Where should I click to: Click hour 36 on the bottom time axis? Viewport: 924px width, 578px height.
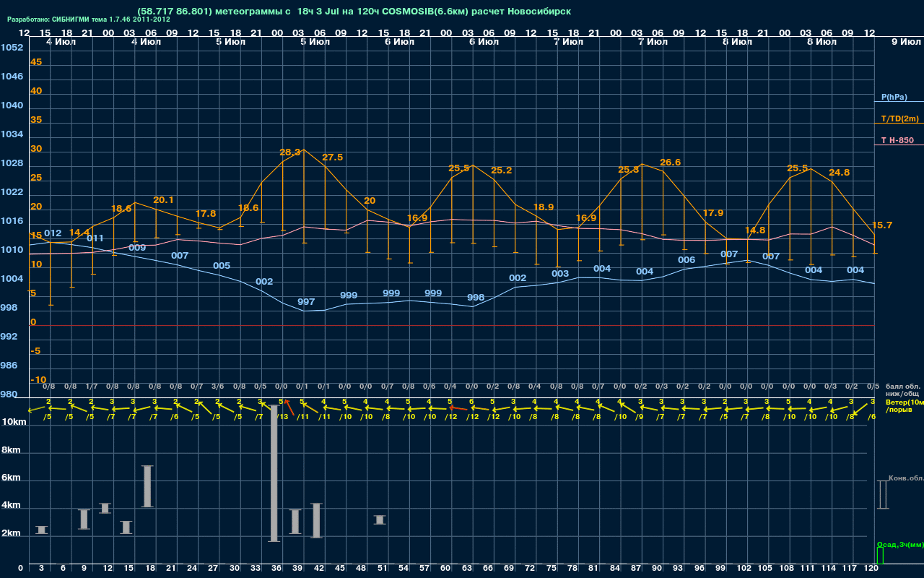point(277,569)
